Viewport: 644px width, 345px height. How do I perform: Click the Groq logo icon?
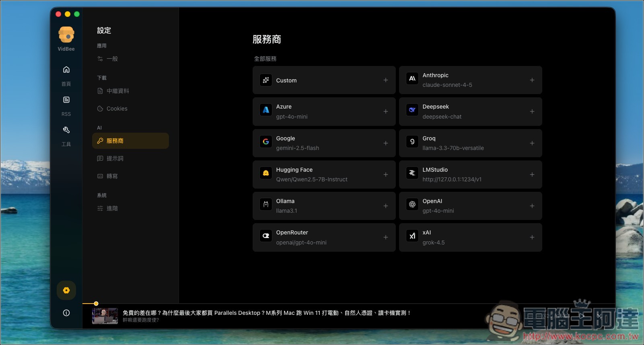click(x=412, y=142)
